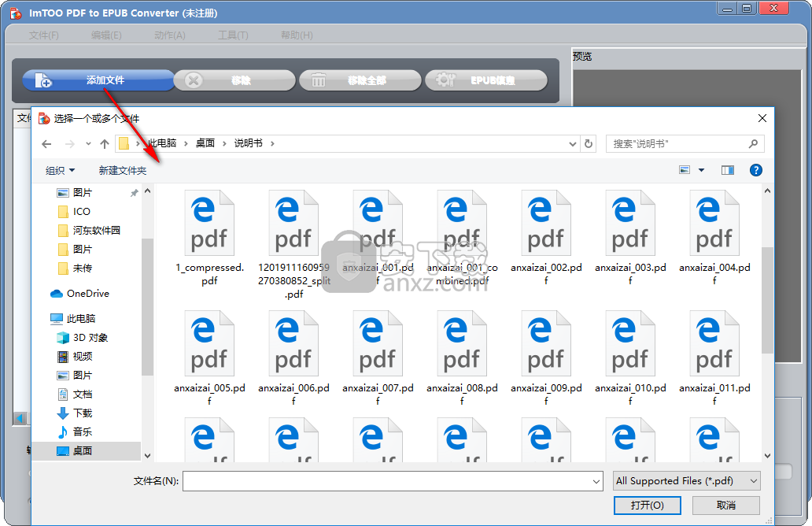Viewport: 812px width, 526px height.
Task: Select file anxaizai_007.pdf
Action: (378, 357)
